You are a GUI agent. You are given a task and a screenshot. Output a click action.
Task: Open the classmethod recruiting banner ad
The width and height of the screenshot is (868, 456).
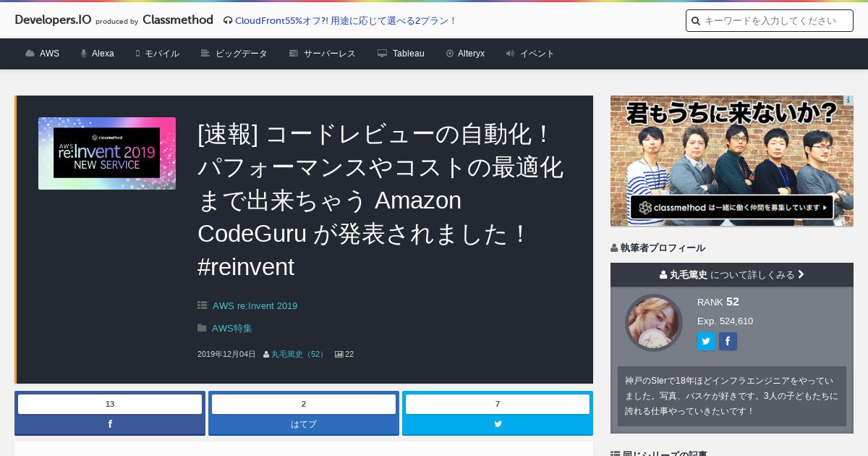tap(732, 161)
